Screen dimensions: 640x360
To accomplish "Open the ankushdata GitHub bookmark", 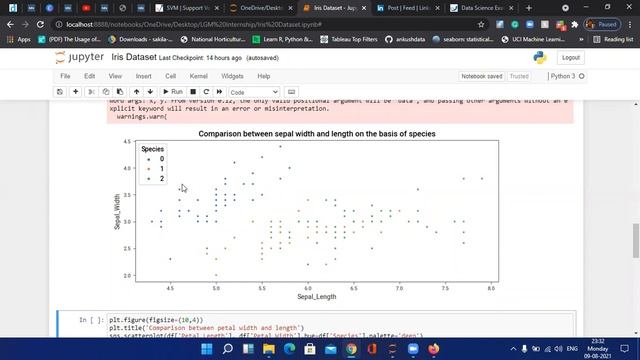I will point(405,40).
